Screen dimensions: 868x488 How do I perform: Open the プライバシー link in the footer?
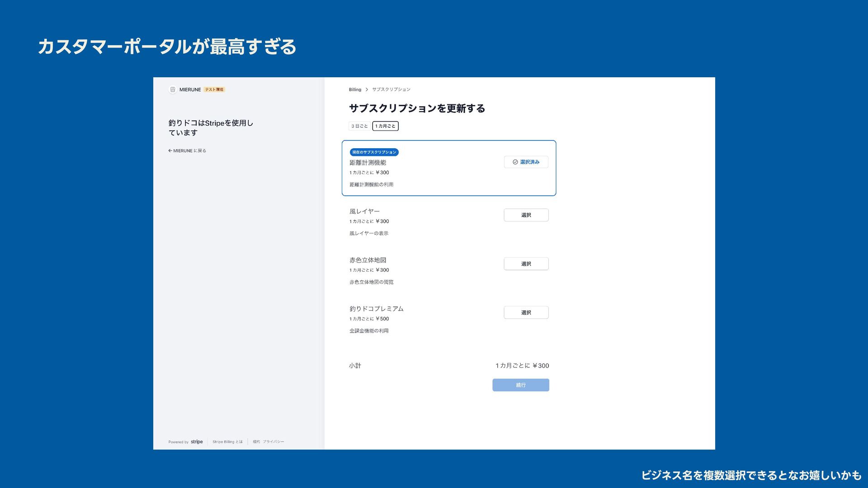[274, 442]
